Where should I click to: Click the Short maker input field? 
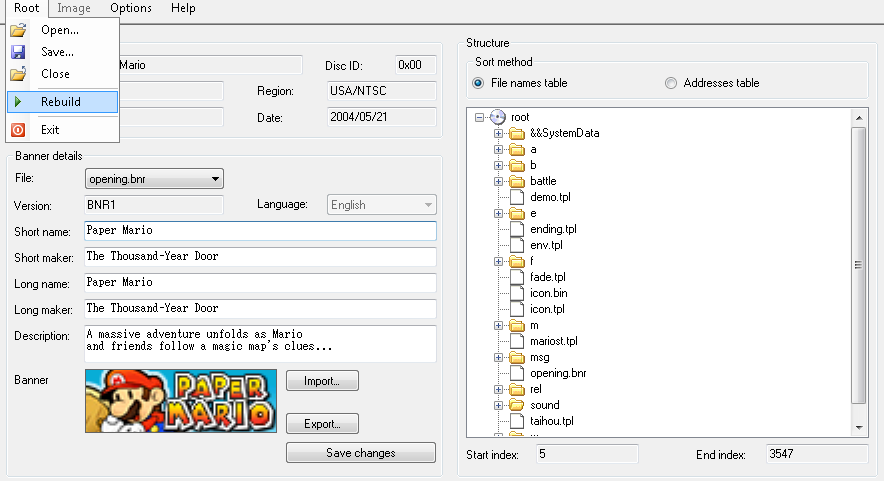pyautogui.click(x=260, y=257)
